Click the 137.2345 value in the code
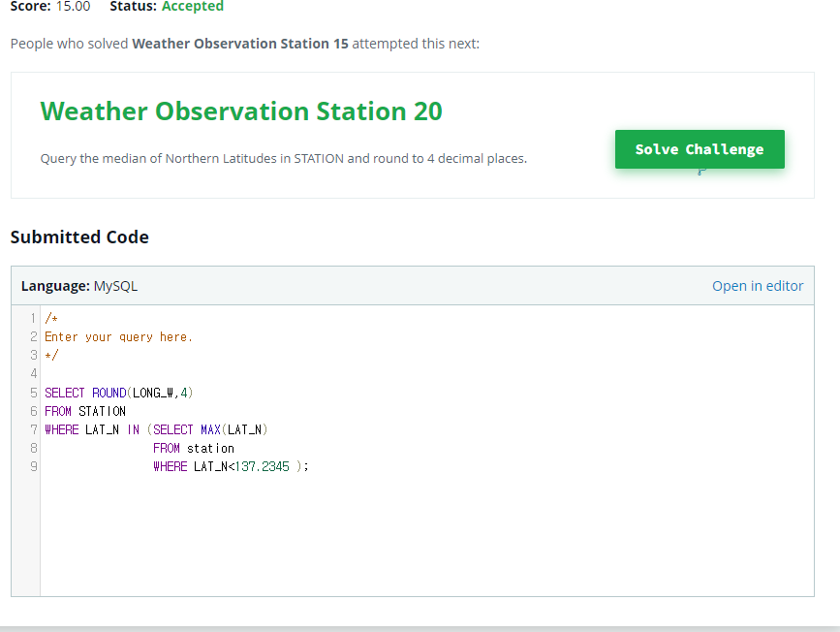The width and height of the screenshot is (840, 632). [x=262, y=466]
